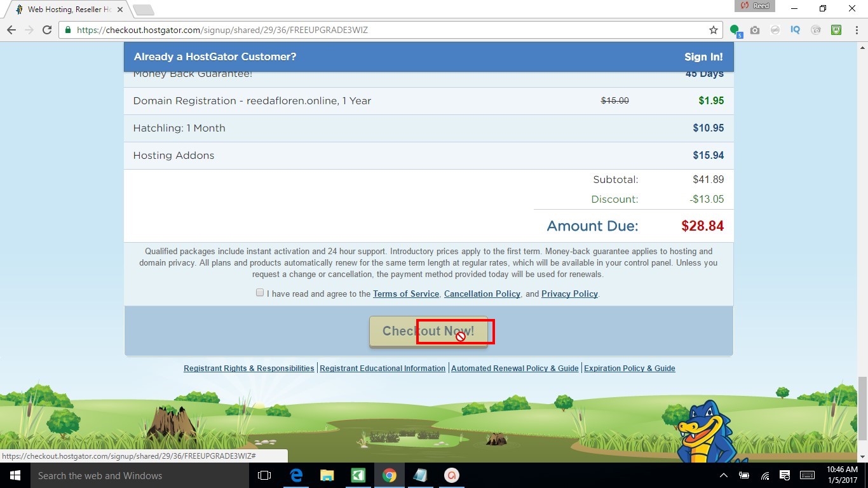Click the green shield M extension icon

pos(837,30)
